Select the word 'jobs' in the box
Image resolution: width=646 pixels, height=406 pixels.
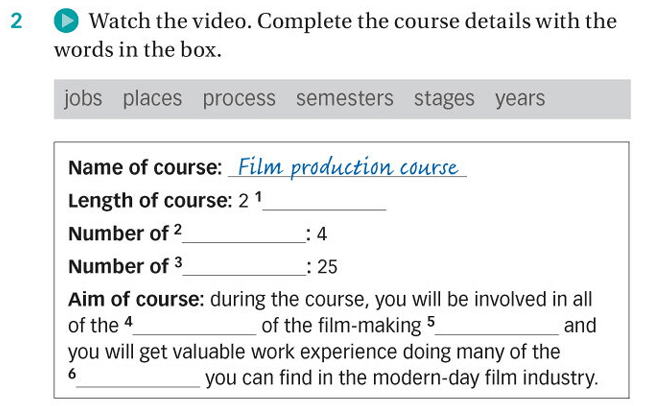[x=83, y=98]
